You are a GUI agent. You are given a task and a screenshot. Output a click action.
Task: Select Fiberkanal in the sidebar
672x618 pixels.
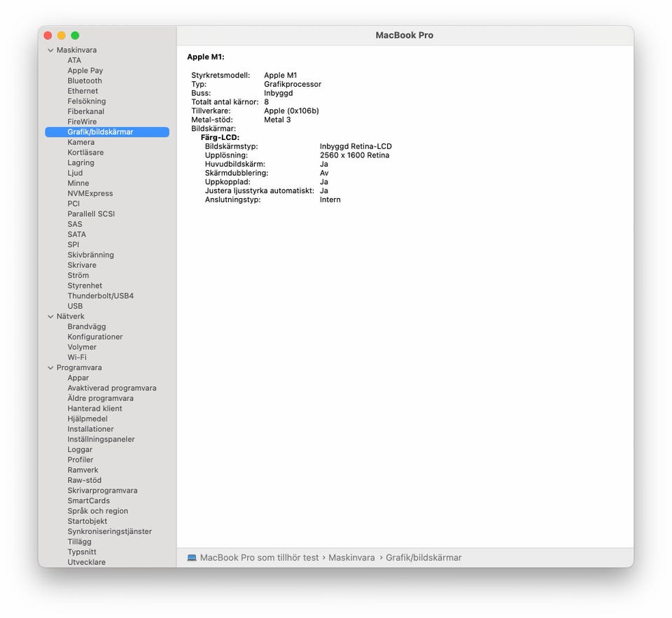click(x=85, y=111)
